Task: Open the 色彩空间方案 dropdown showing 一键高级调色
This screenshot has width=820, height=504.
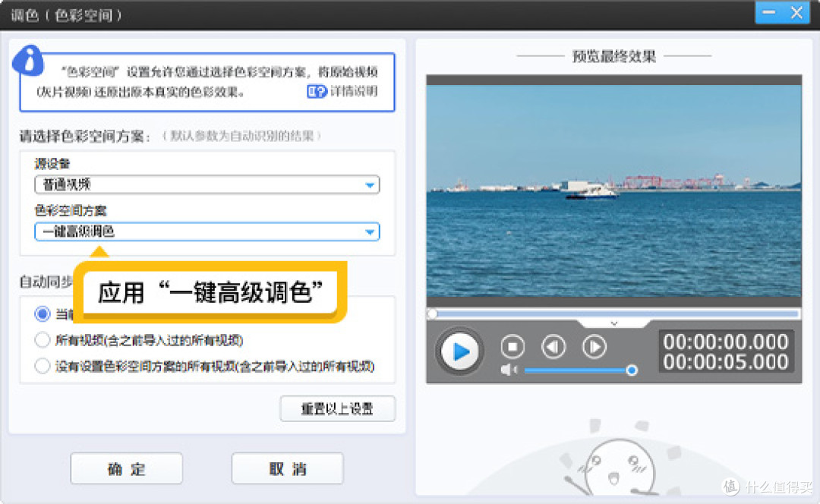Action: (x=207, y=232)
